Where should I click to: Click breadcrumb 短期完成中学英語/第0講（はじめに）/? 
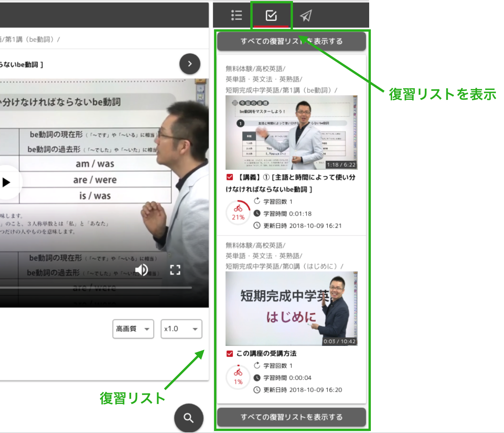[284, 266]
